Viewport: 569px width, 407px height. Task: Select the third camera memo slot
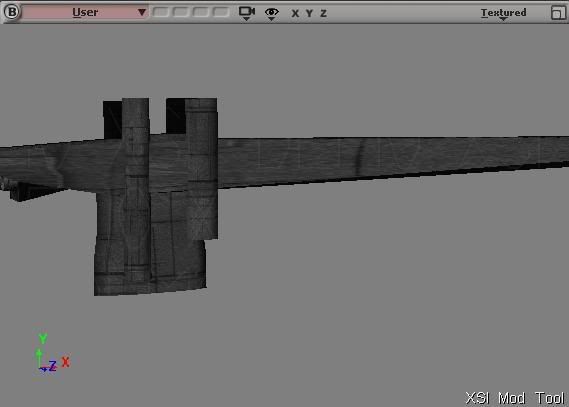pos(200,12)
